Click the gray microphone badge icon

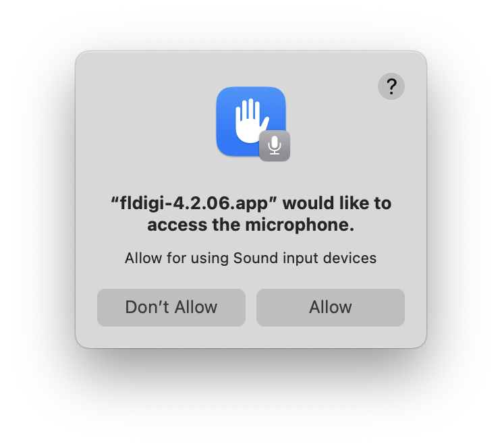pos(275,146)
